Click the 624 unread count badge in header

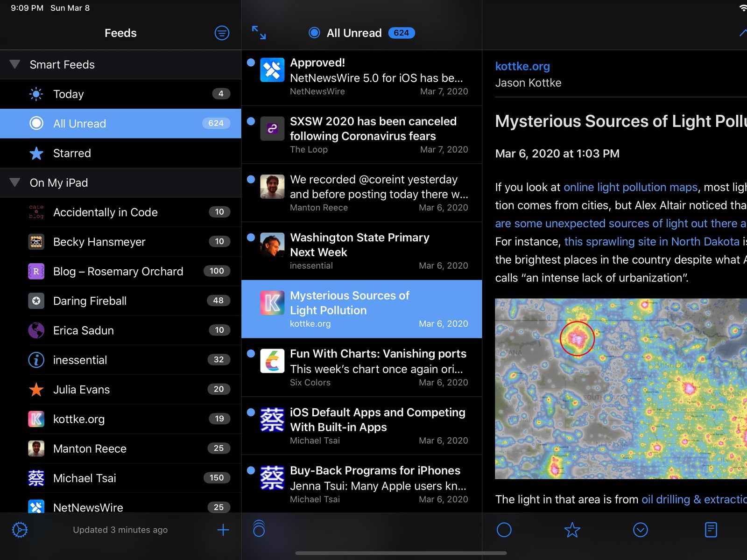click(401, 33)
